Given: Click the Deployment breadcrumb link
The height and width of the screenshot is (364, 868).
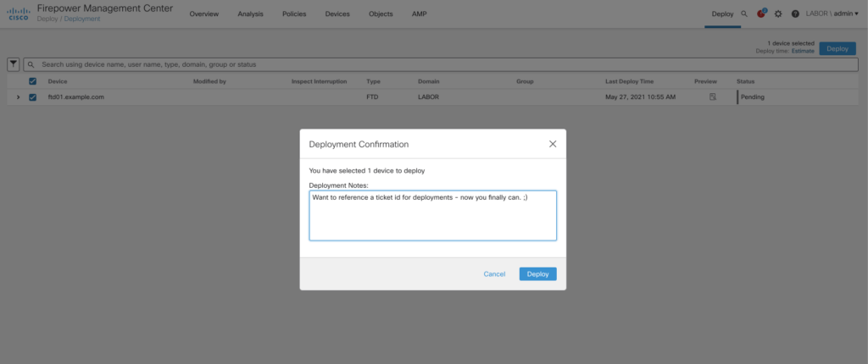Looking at the screenshot, I should coord(82,19).
